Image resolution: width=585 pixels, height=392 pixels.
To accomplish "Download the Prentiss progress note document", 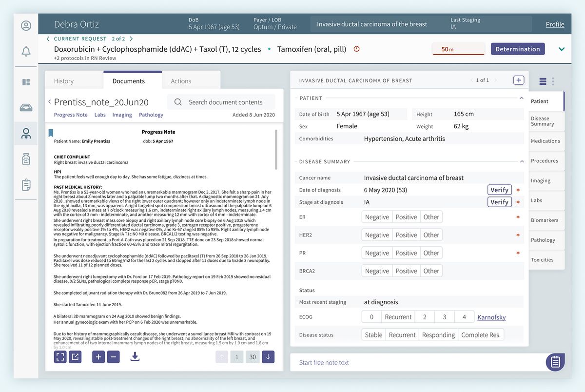I will (x=135, y=357).
